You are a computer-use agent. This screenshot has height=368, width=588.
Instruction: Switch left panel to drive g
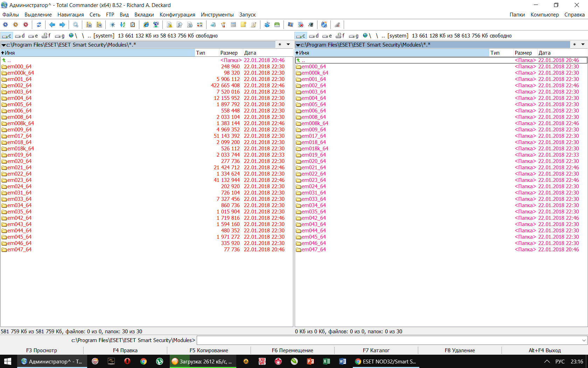pos(60,36)
